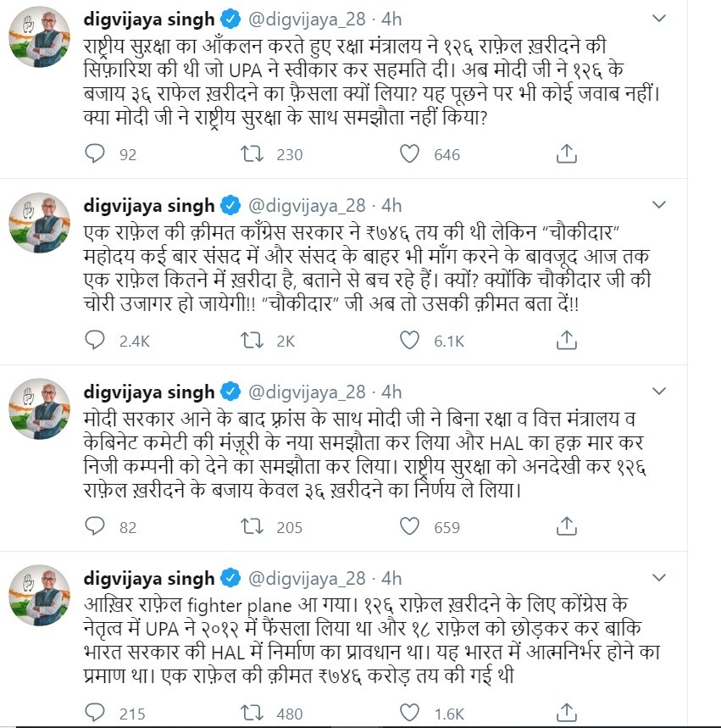Like the tweet with 6.1K likes
721x728 pixels.
pos(409,341)
